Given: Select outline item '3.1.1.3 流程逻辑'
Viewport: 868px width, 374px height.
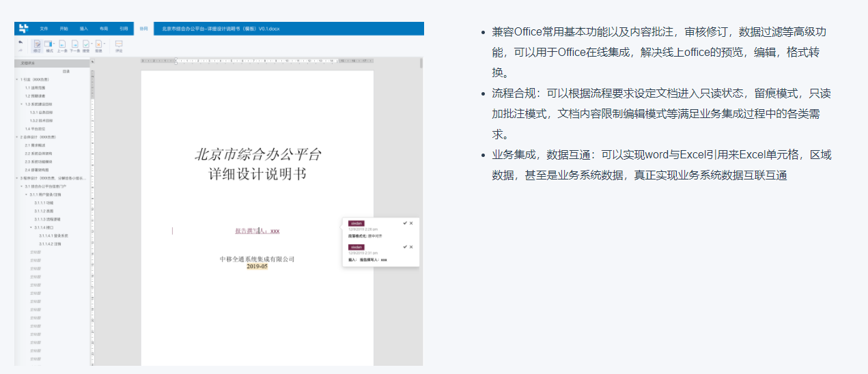Looking at the screenshot, I should point(47,218).
